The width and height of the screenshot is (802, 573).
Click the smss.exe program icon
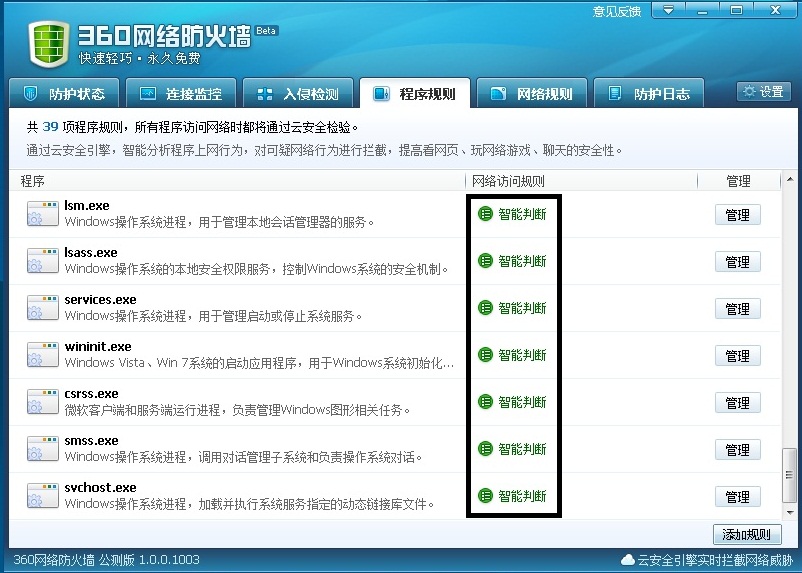(x=43, y=449)
